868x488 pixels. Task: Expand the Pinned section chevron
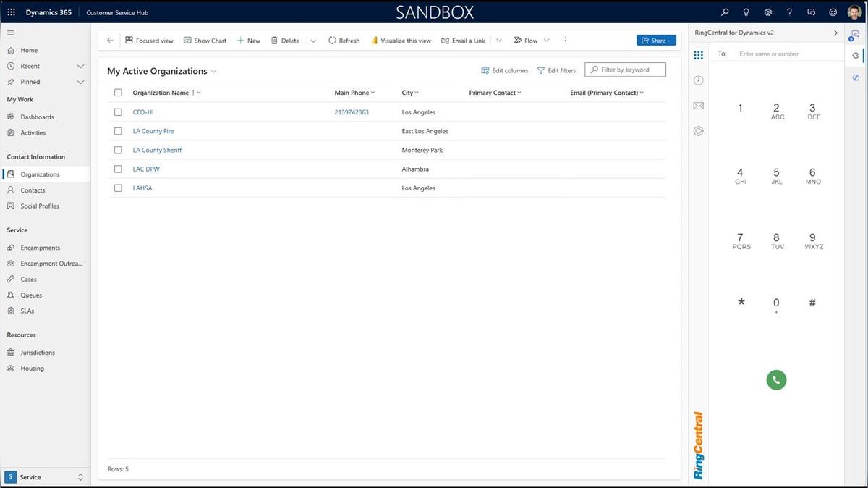pos(80,82)
